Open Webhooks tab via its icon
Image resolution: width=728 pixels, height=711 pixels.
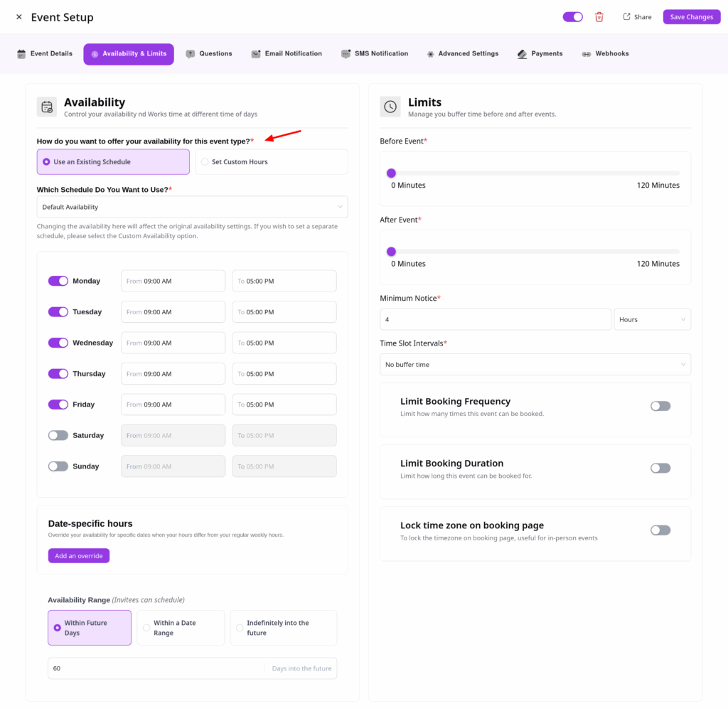pyautogui.click(x=587, y=54)
